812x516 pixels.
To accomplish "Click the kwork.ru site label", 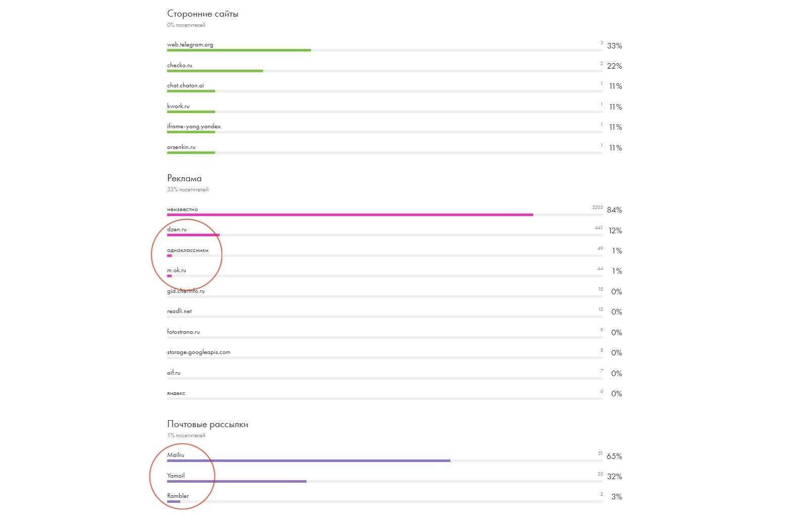I will click(x=178, y=107).
